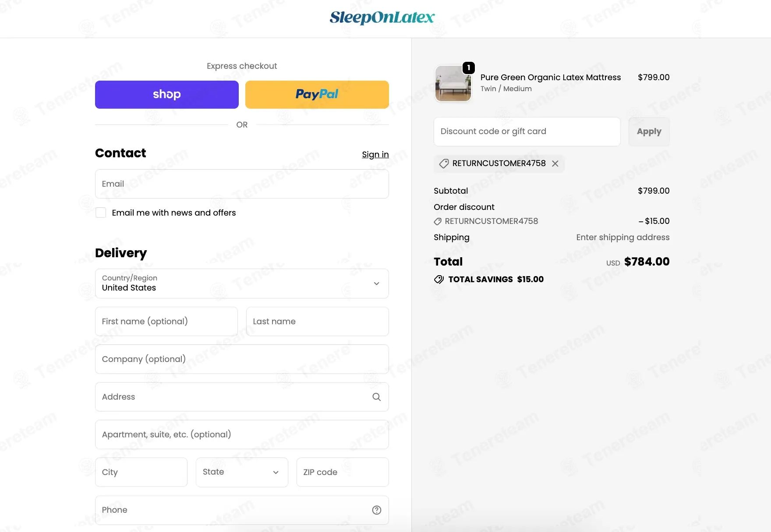Click the mattress product thumbnail
The height and width of the screenshot is (532, 771).
coord(453,83)
